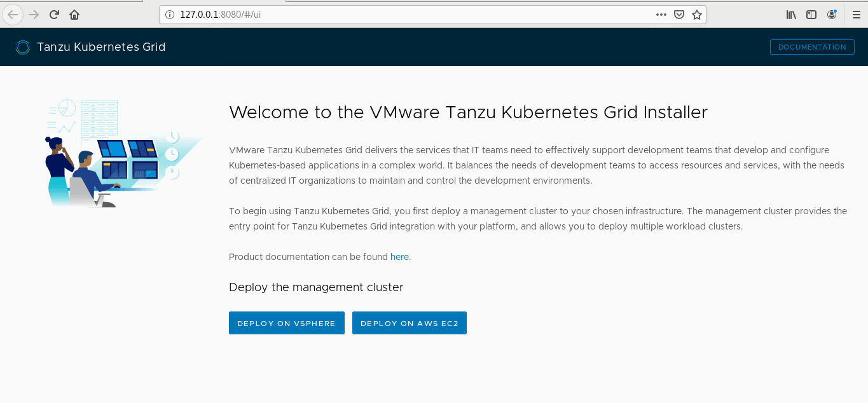
Task: Go back with the browser back arrow
Action: 13,15
